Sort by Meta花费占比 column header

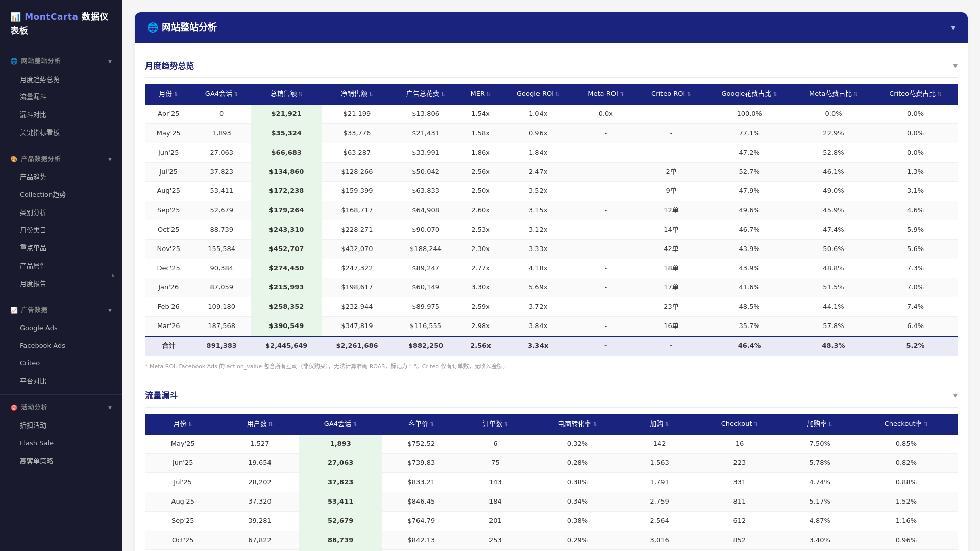pos(834,94)
